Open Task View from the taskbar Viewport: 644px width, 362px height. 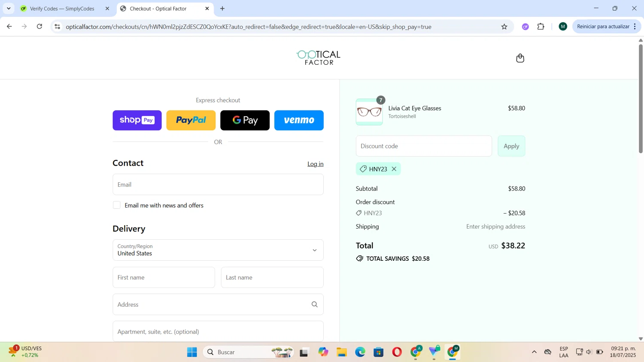pos(304,352)
